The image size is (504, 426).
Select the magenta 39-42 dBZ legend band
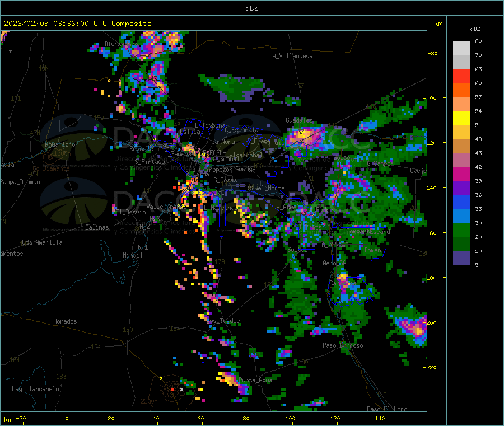(x=461, y=174)
